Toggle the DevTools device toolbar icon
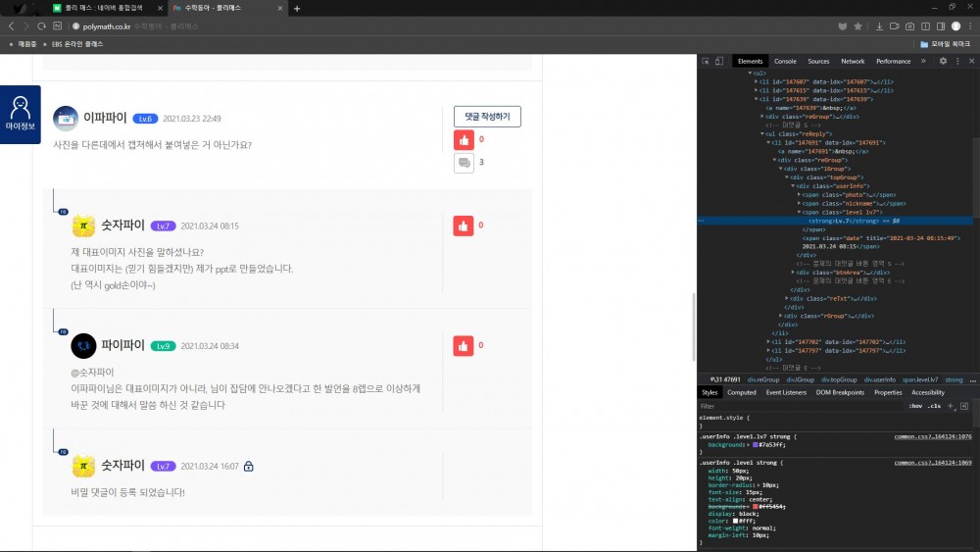This screenshot has width=980, height=552. 719,61
